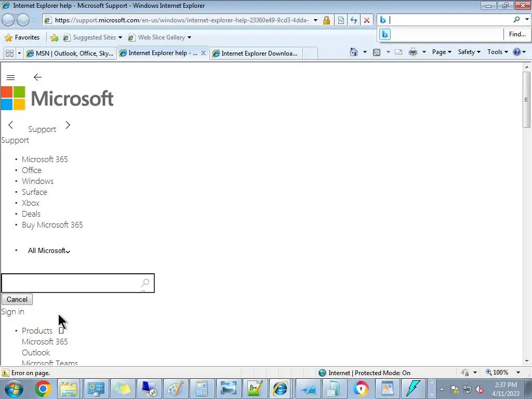Click the back arrow beside the hamburger menu
This screenshot has width=532, height=399.
37,77
